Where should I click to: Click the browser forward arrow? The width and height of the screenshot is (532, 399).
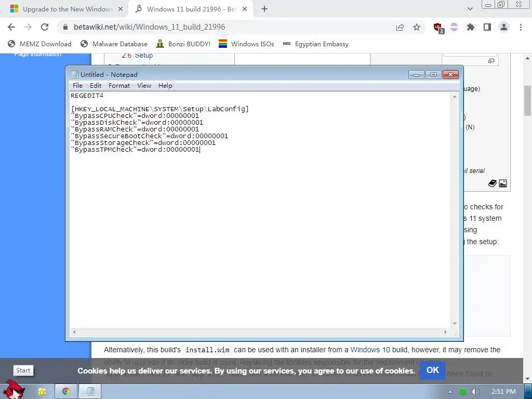pyautogui.click(x=28, y=27)
